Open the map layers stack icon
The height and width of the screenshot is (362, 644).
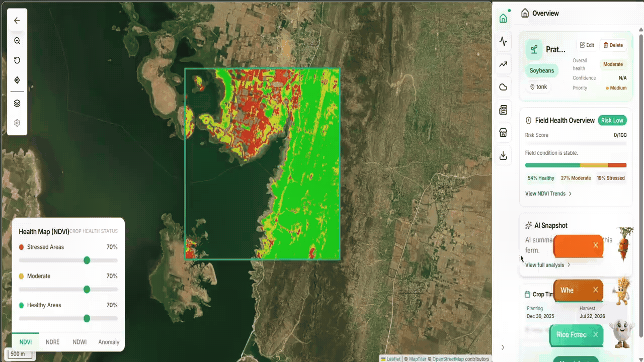17,103
